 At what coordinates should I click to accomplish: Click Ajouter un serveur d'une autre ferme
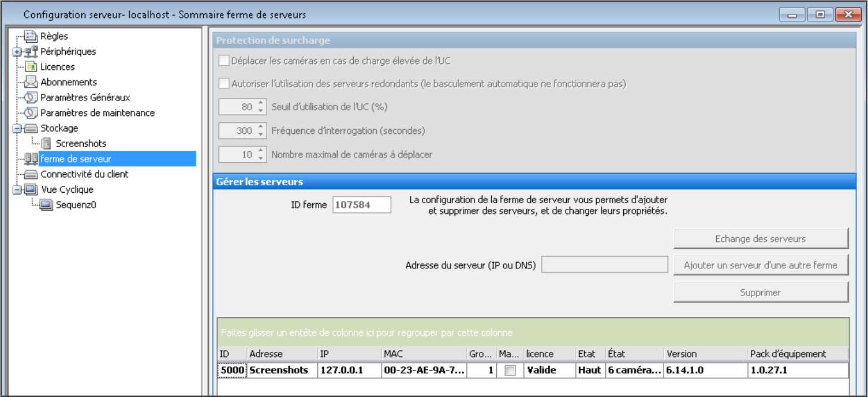pos(761,265)
